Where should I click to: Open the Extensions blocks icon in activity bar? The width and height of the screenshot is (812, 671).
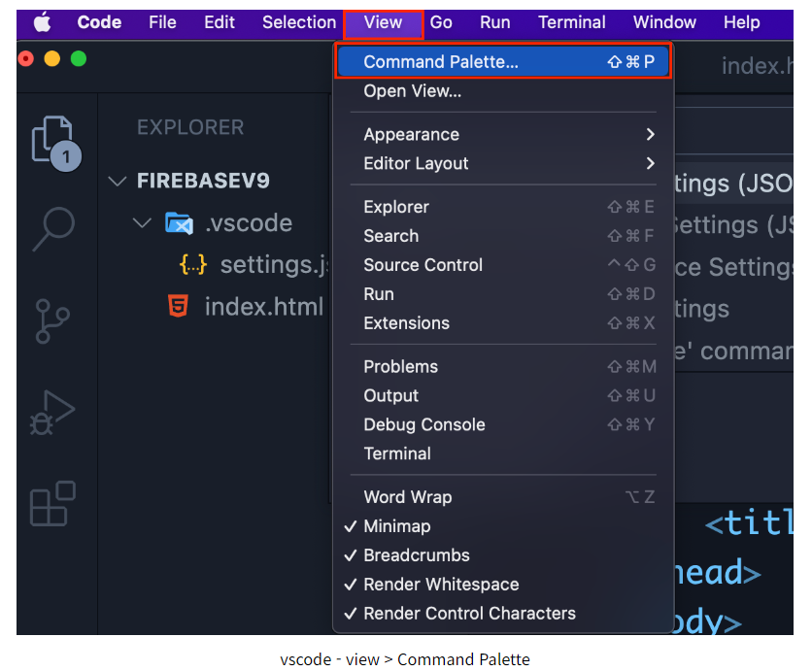[x=52, y=503]
